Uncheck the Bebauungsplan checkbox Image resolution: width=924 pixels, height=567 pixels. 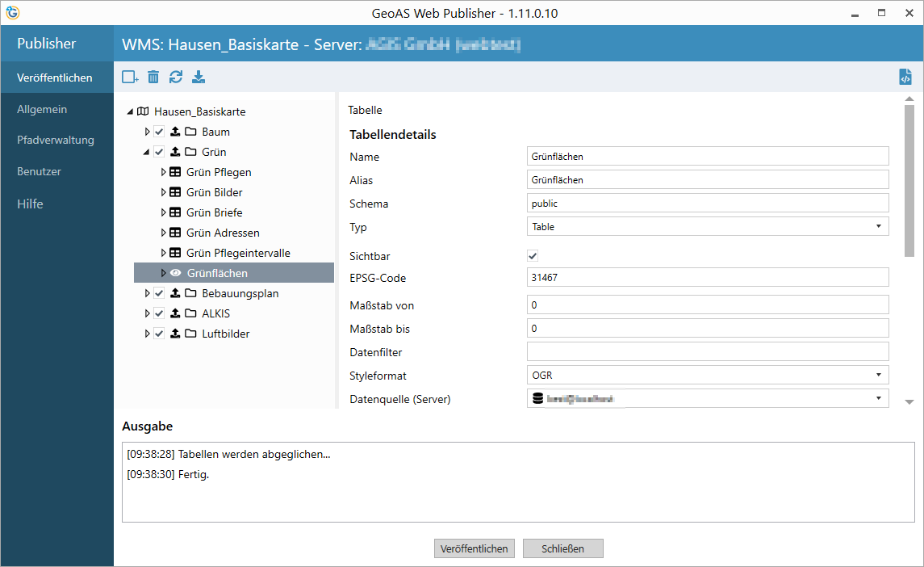click(x=159, y=292)
